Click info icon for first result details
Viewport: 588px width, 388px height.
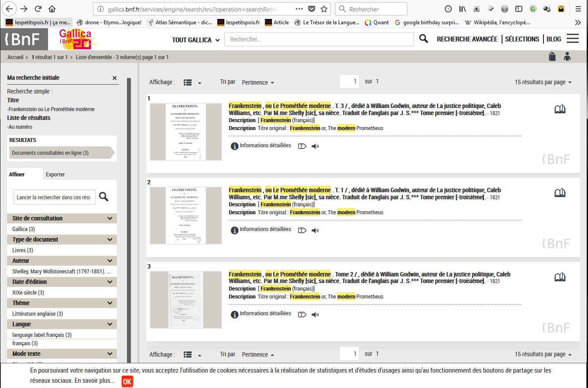coord(235,146)
